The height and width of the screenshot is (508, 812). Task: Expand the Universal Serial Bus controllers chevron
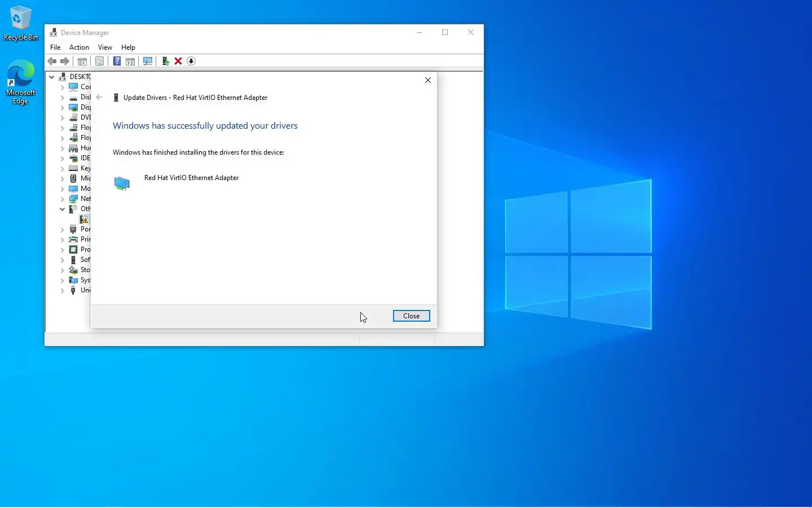[x=63, y=291]
